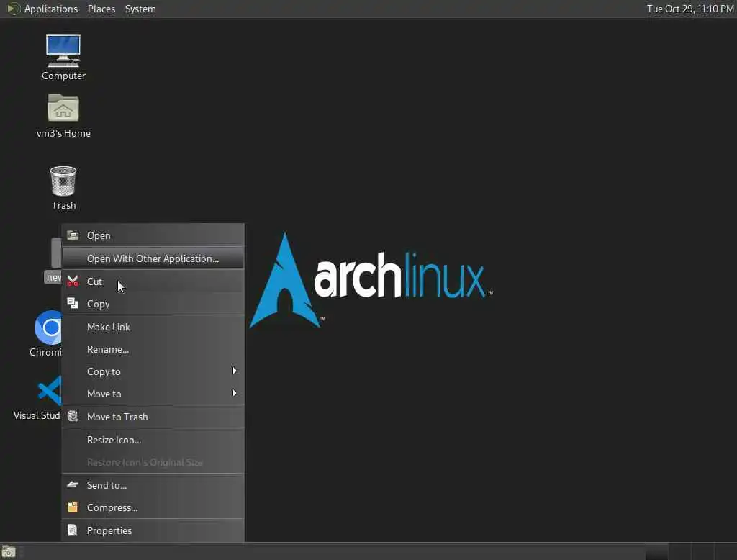Open the Computer desktop icon
The width and height of the screenshot is (737, 560).
(63, 51)
